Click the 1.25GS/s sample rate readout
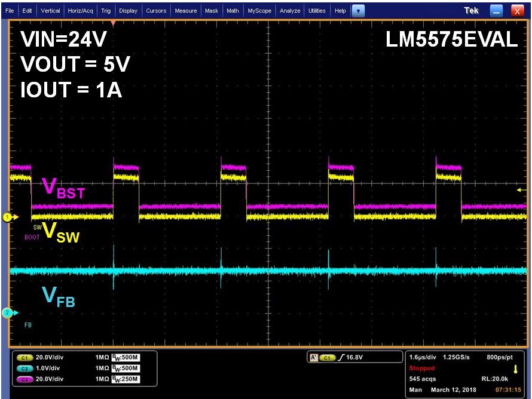 [456, 357]
